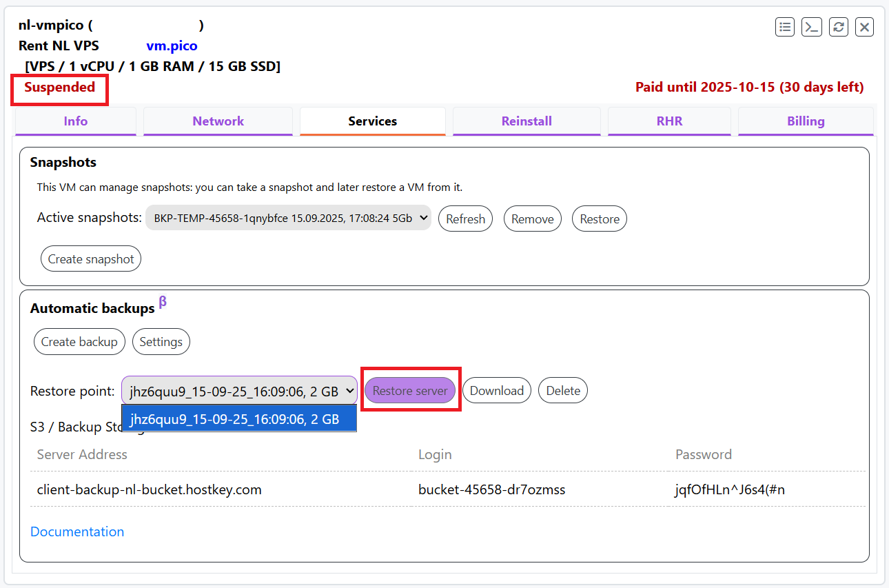
Task: Open the Network tab
Action: 218,121
